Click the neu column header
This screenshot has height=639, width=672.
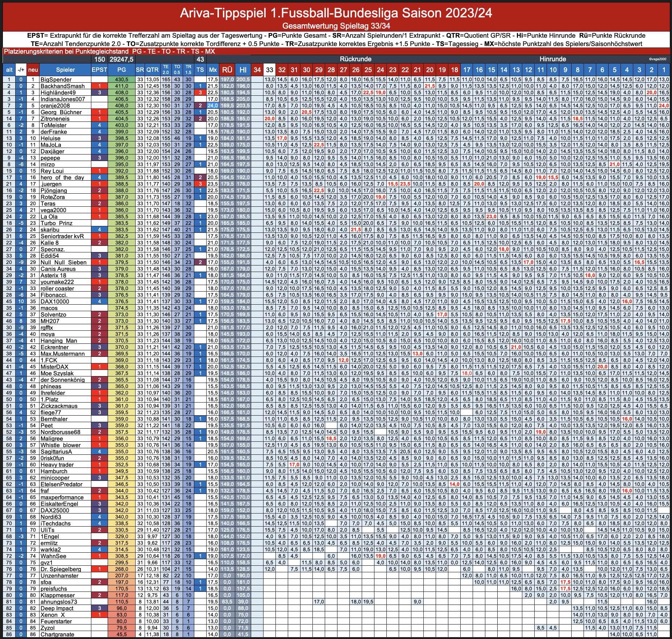(x=33, y=70)
